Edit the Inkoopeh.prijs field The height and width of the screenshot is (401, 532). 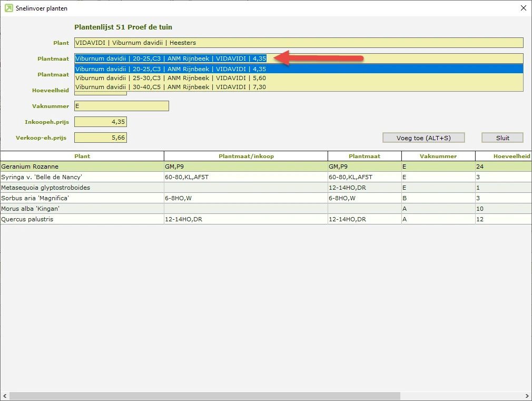pos(100,122)
